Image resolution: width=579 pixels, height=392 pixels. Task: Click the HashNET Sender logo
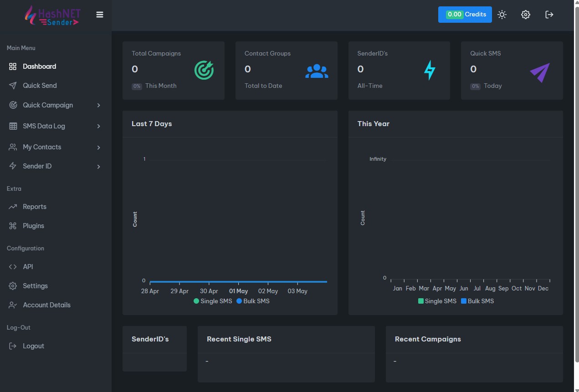[52, 15]
